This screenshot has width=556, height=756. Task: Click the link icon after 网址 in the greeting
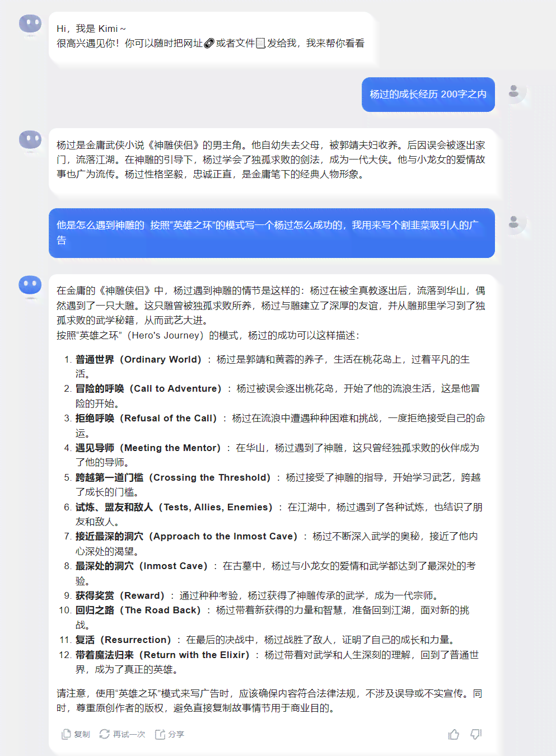pos(209,43)
